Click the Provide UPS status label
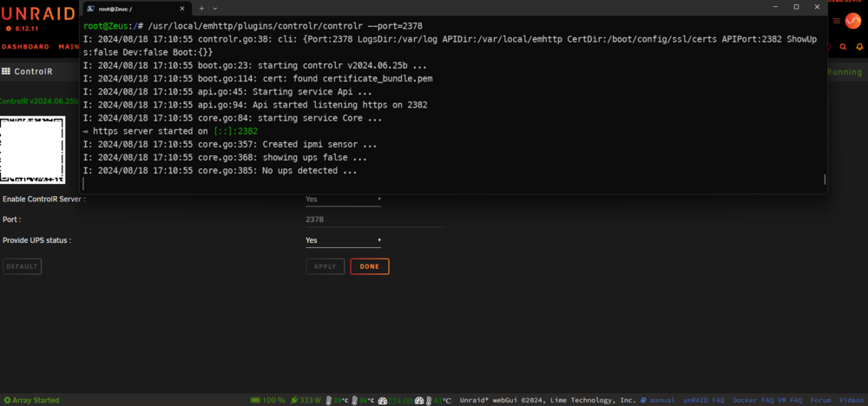The image size is (868, 406). pyautogui.click(x=37, y=240)
